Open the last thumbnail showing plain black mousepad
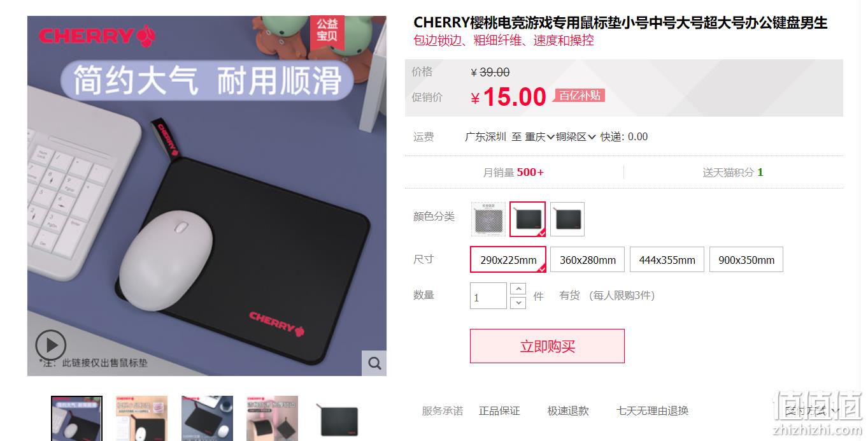 pos(338,418)
